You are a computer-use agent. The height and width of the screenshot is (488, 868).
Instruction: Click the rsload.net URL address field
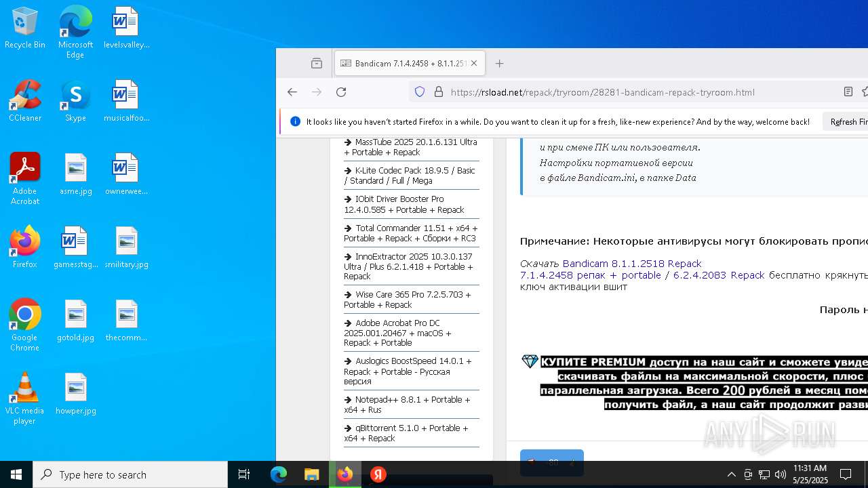click(602, 92)
